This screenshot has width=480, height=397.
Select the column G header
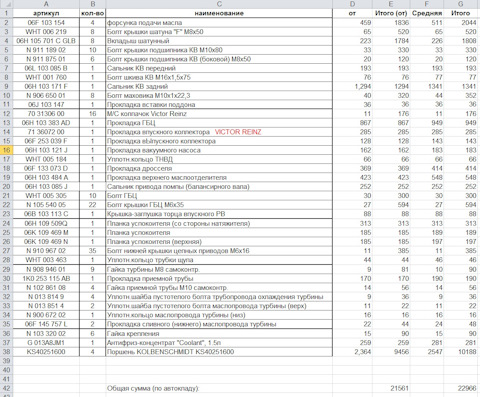(461, 4)
